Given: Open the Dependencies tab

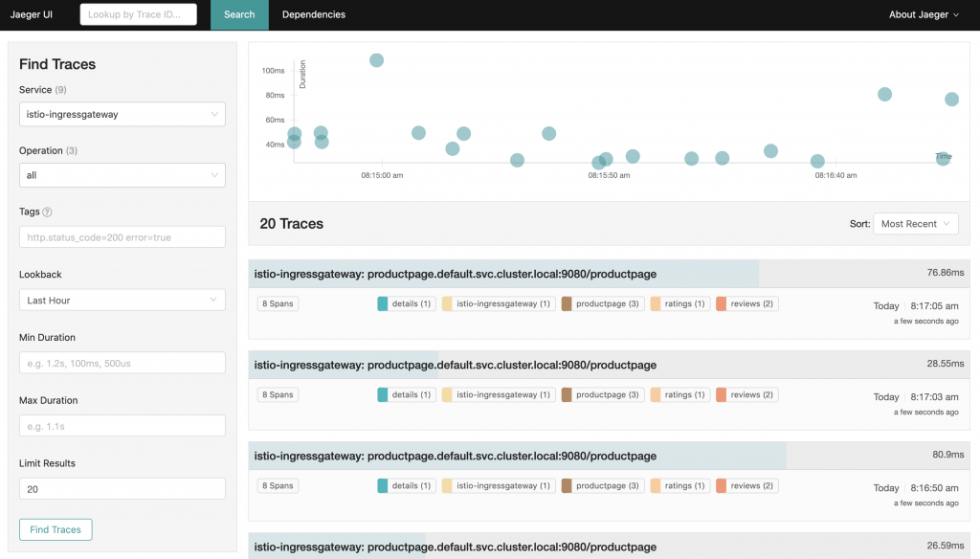Looking at the screenshot, I should tap(314, 14).
